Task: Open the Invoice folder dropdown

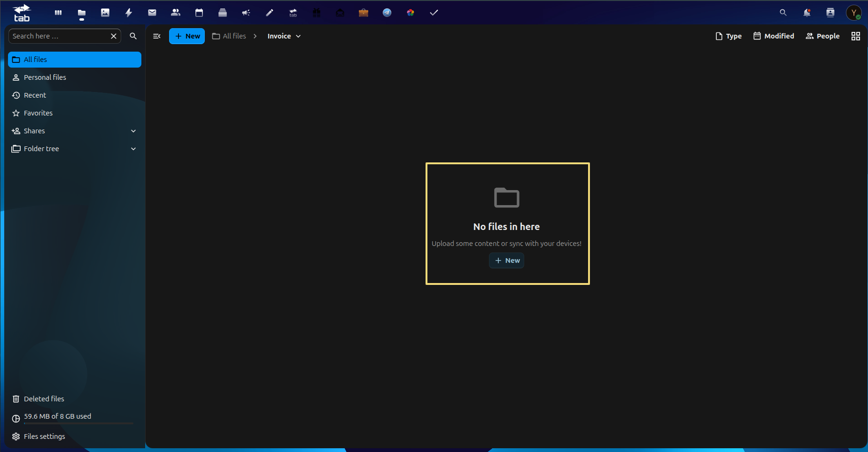Action: [x=284, y=36]
